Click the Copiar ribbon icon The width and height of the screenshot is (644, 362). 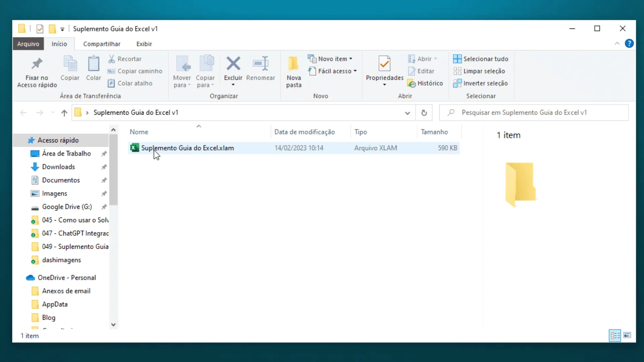[70, 68]
